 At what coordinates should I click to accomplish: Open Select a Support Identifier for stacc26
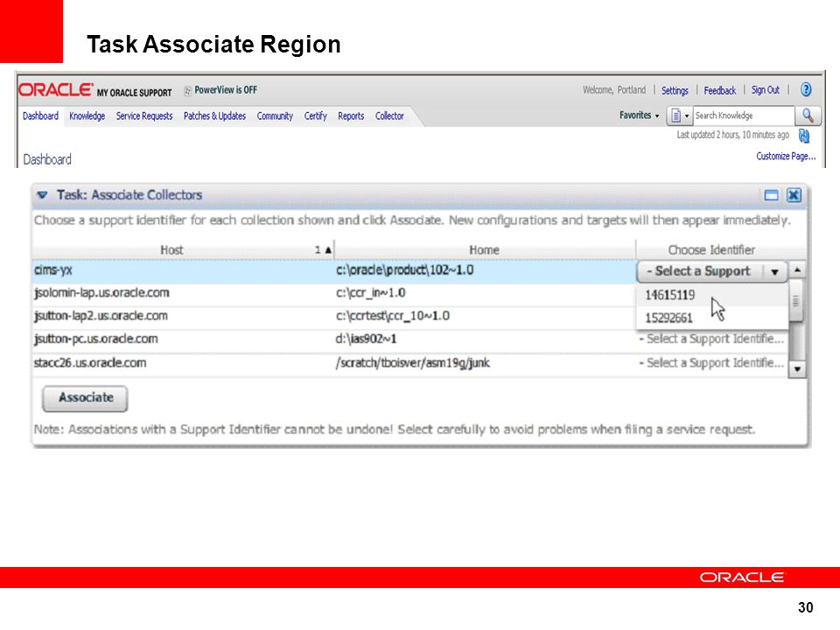click(711, 362)
